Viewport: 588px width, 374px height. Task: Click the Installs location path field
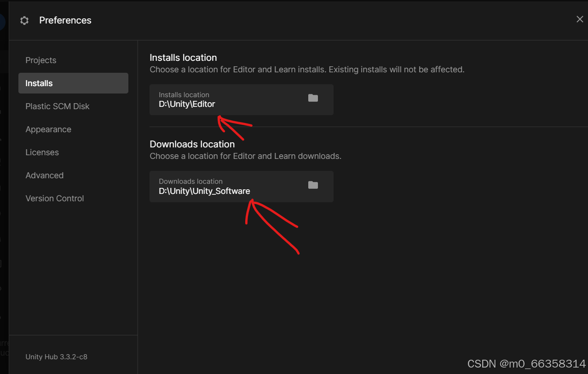(242, 99)
